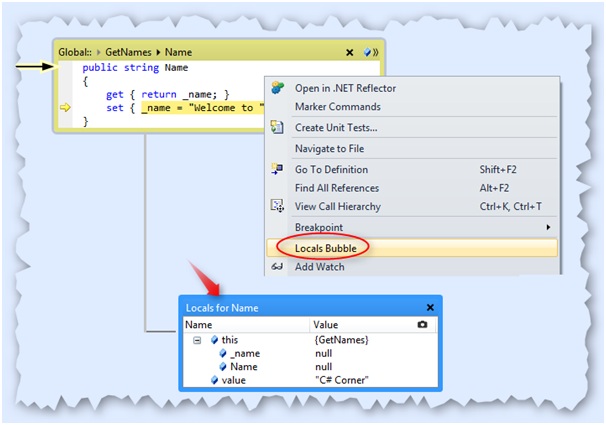Select the value row in Locals
This screenshot has width=606, height=425.
coord(310,380)
